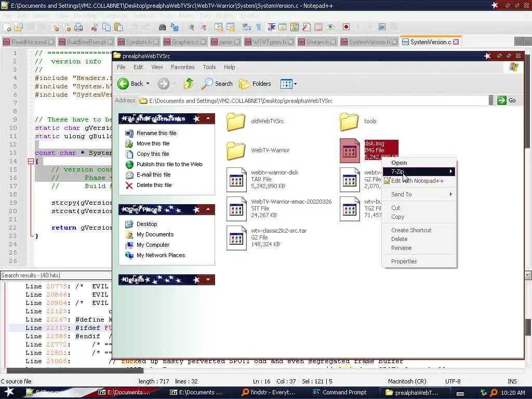Toggle word wrap icon in Notepad++ toolbar
Screen dimensions: 532x399
click(x=246, y=27)
